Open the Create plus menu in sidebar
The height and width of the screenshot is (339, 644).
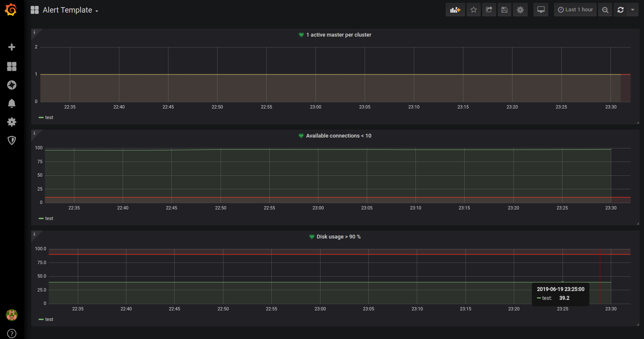(12, 47)
